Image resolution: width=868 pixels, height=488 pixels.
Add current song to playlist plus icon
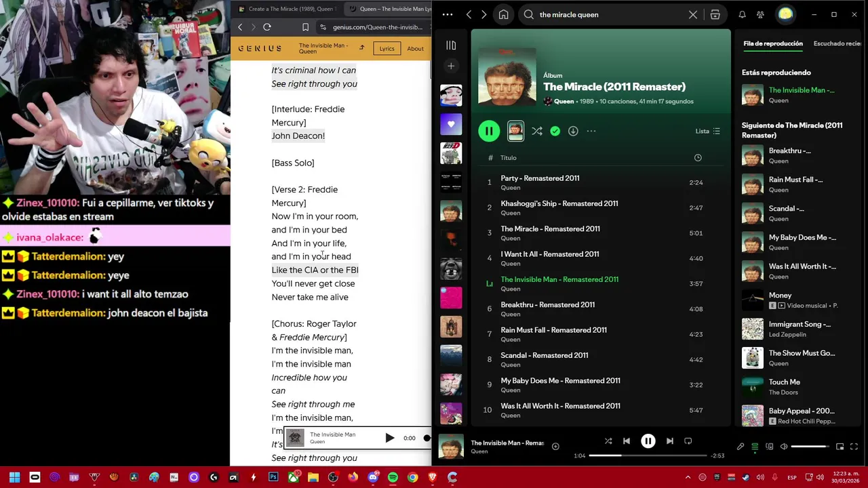tap(555, 446)
